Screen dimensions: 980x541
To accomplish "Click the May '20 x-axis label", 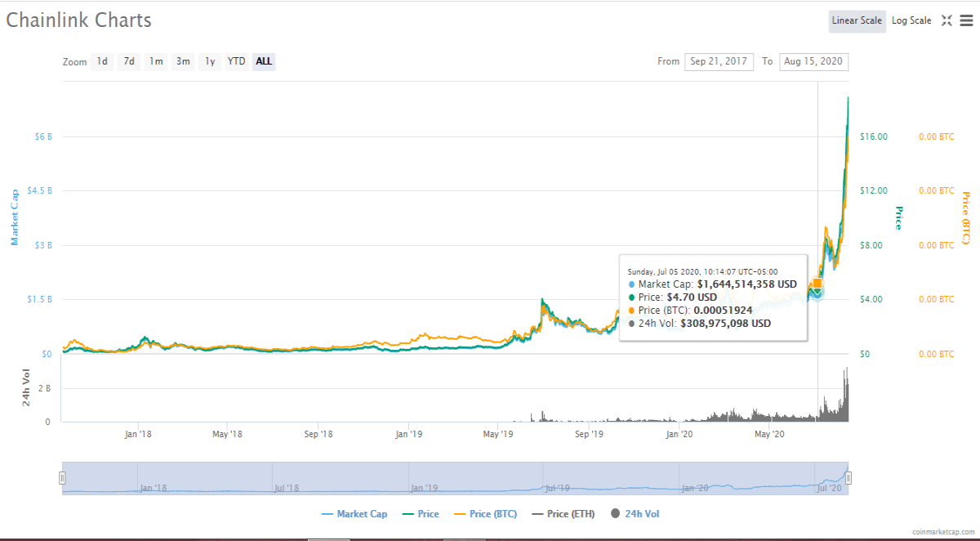I will coord(768,434).
